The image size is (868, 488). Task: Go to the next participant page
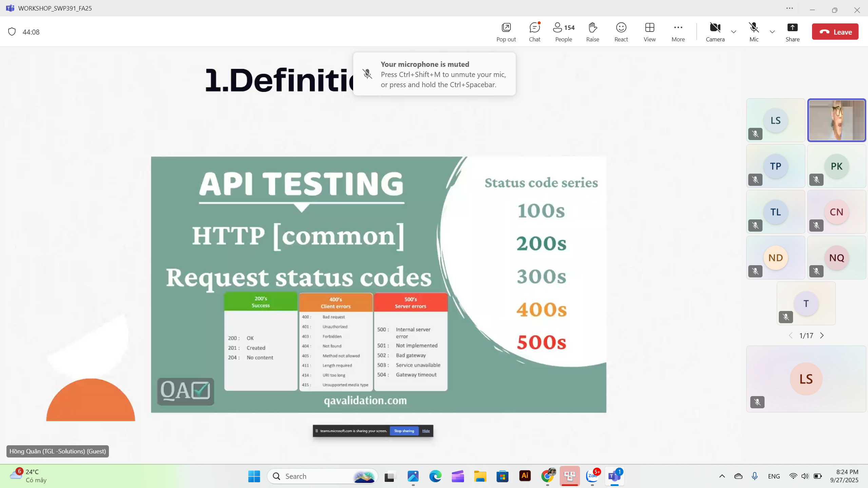coord(822,335)
